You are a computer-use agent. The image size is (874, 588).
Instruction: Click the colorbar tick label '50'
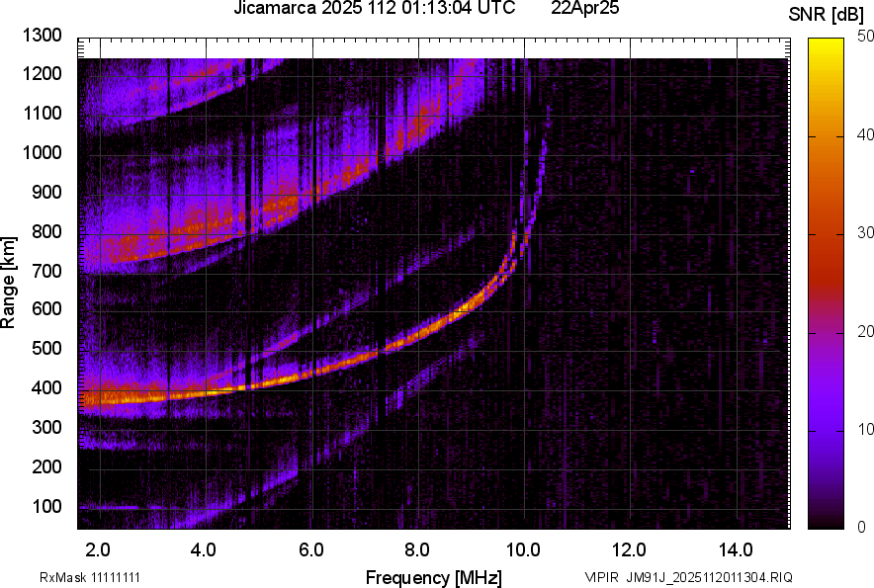865,37
